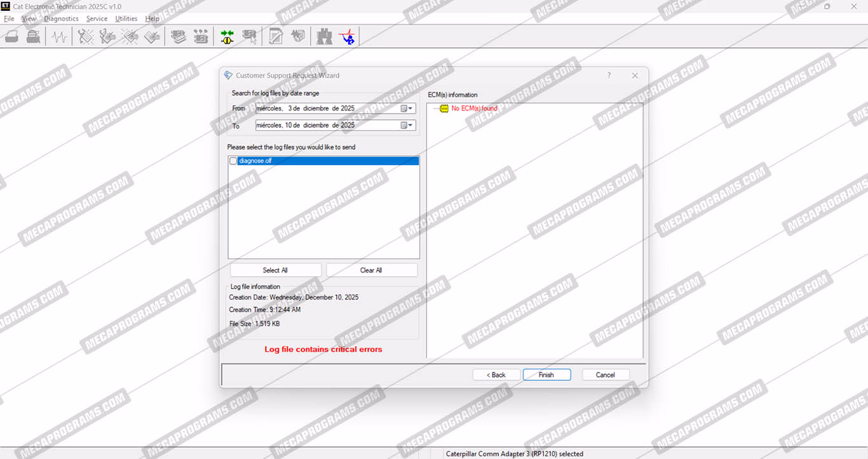Click the printer icon in the toolbar
This screenshot has width=868, height=459.
tap(11, 37)
